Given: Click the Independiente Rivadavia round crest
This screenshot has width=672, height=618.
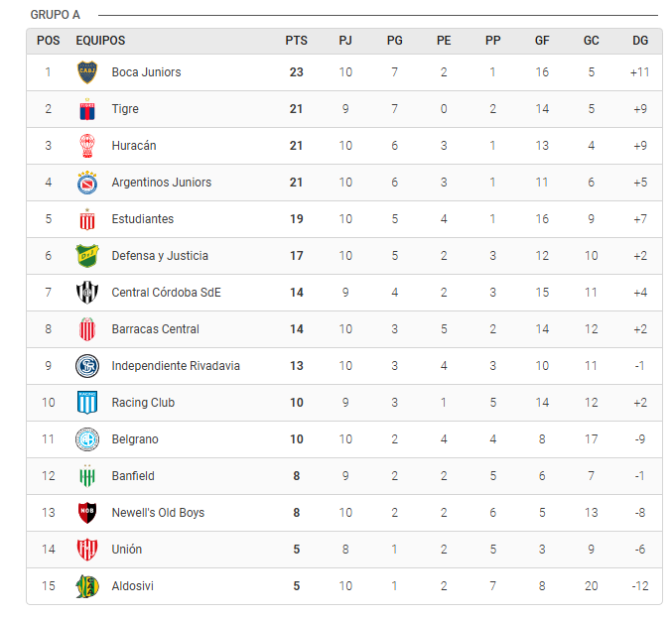Looking at the screenshot, I should [x=87, y=366].
